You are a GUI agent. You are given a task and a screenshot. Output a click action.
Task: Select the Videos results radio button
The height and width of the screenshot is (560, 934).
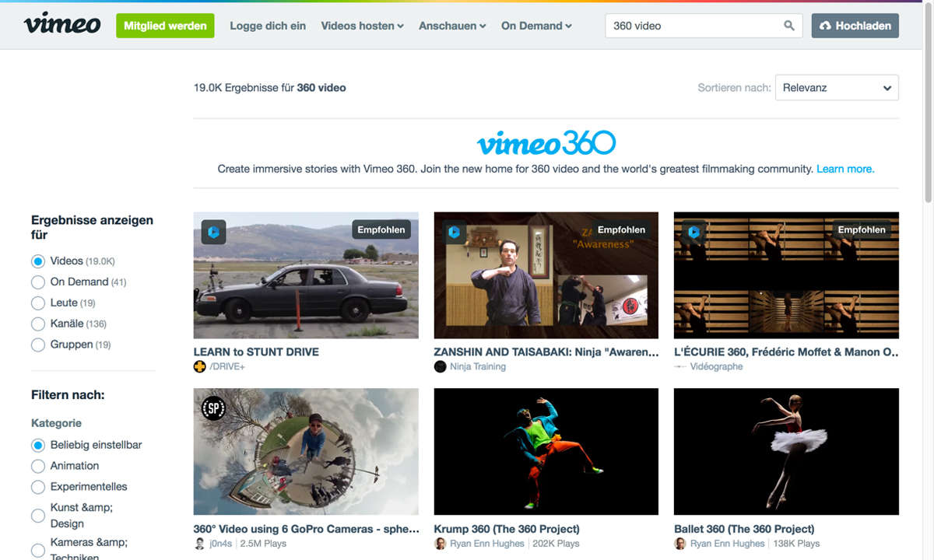coord(37,261)
